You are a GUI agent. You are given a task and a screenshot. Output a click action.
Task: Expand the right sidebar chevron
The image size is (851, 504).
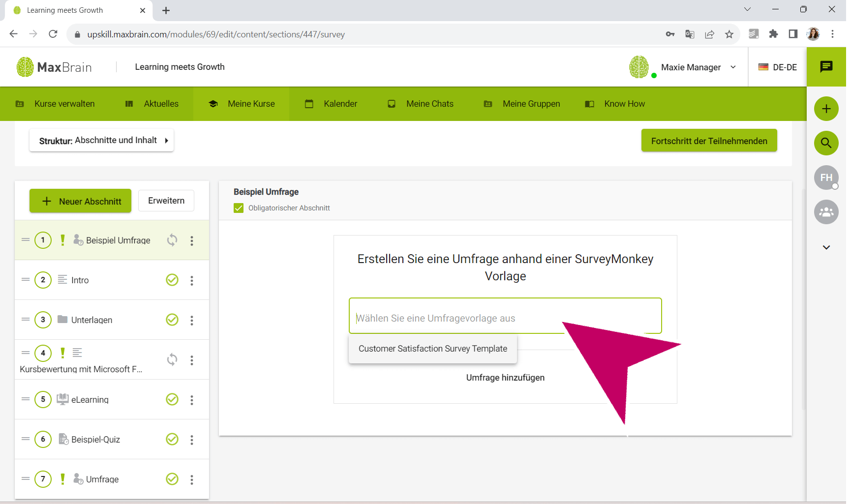click(x=826, y=247)
